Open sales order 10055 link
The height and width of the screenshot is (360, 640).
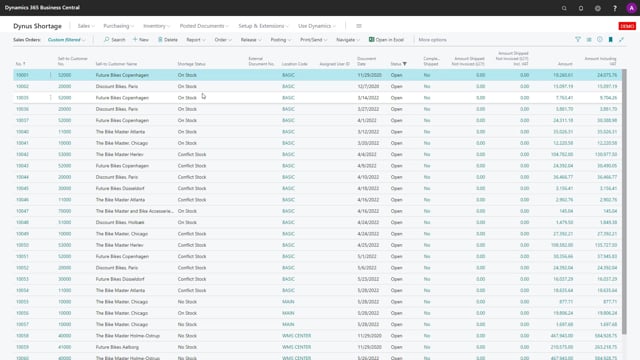pos(22,302)
